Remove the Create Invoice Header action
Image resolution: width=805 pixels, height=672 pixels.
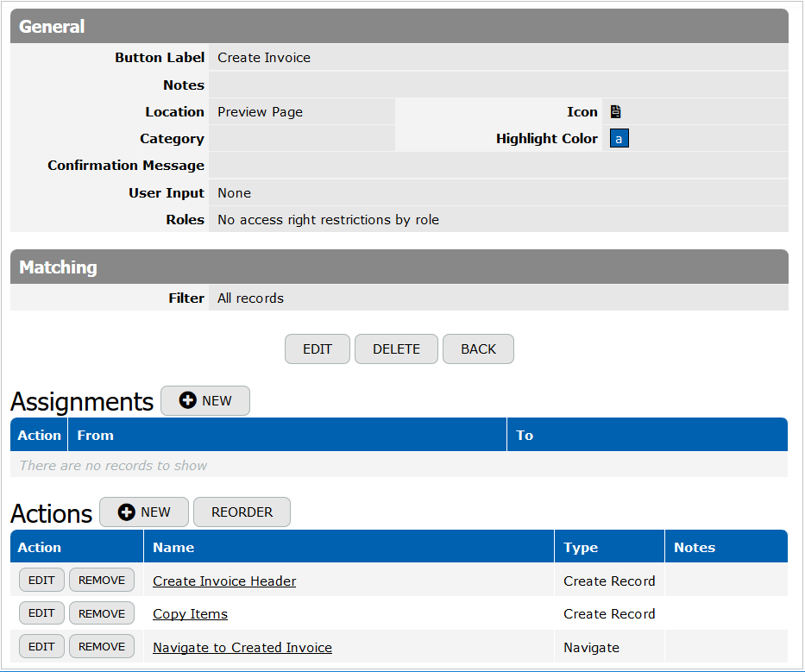102,580
